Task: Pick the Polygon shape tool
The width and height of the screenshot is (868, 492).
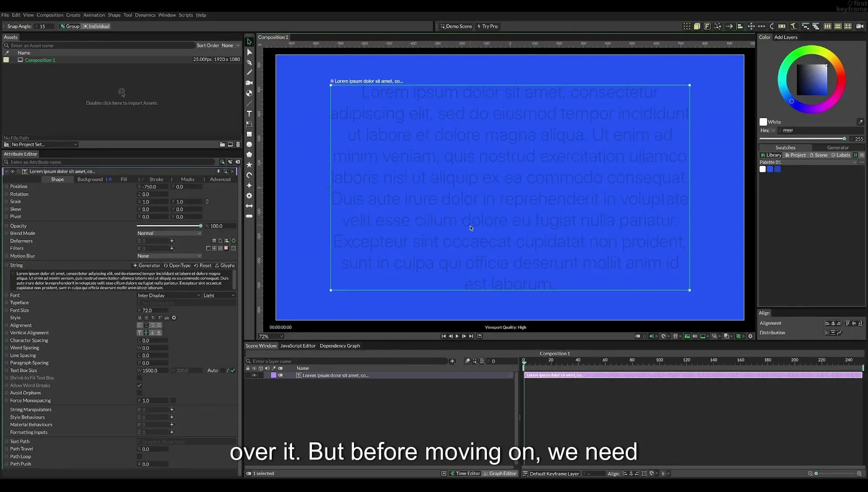Action: point(249,155)
